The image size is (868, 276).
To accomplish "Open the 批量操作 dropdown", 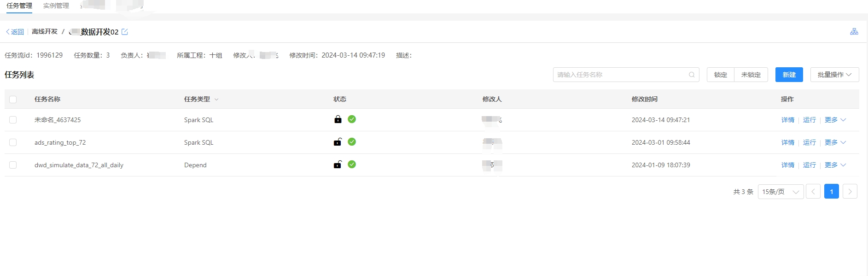I will [834, 75].
